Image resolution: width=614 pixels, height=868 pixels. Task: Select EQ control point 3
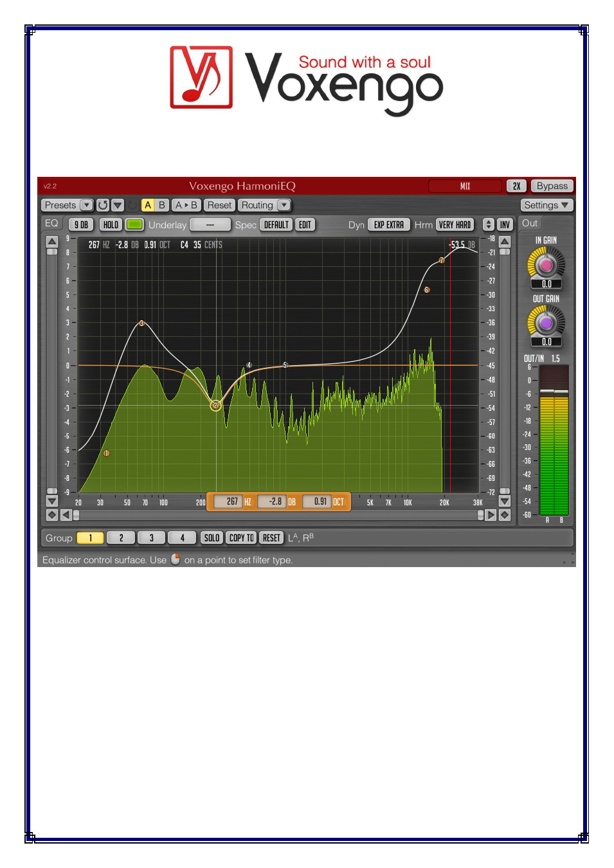coord(141,323)
